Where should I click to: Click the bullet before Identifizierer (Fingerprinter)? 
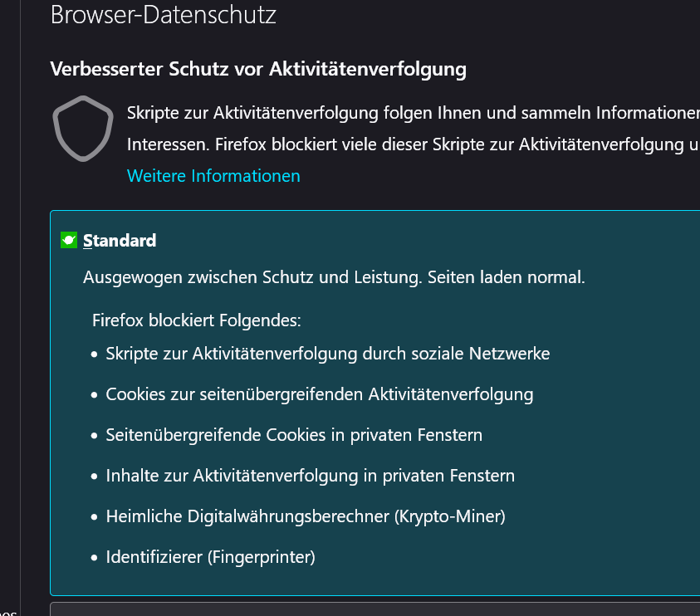tap(94, 558)
